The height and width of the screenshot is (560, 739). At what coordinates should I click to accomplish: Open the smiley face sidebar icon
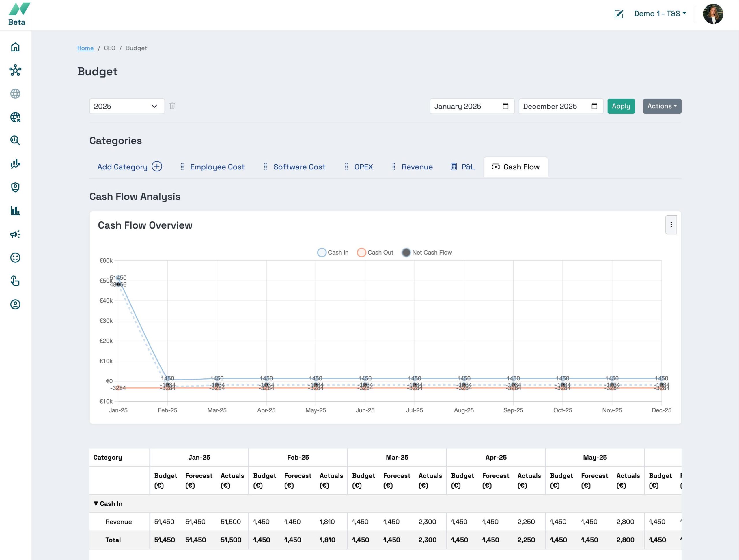(15, 257)
